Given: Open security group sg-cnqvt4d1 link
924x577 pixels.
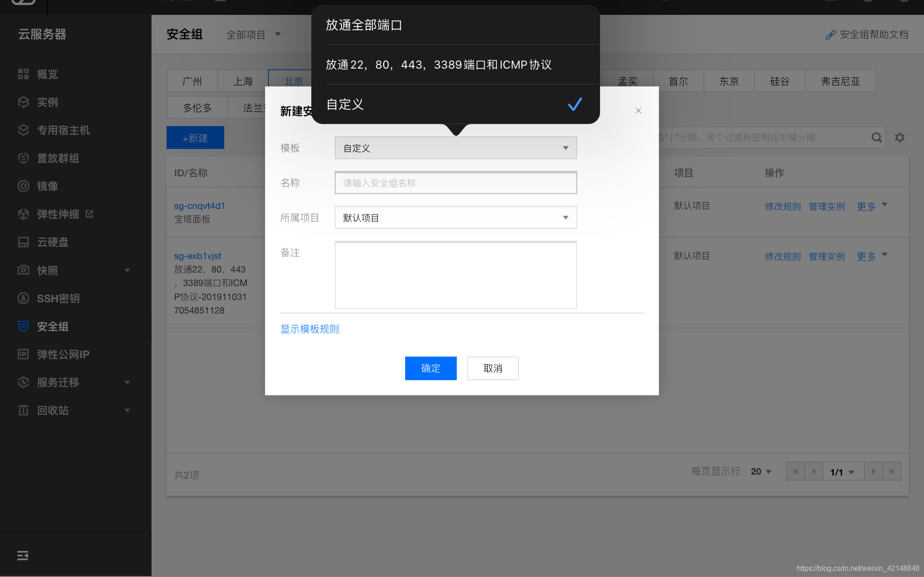Looking at the screenshot, I should 199,206.
